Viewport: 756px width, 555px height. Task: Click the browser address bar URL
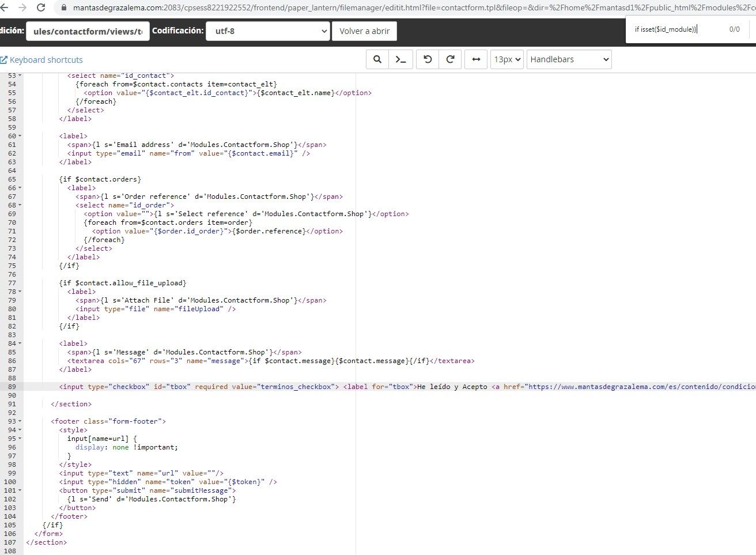point(414,8)
